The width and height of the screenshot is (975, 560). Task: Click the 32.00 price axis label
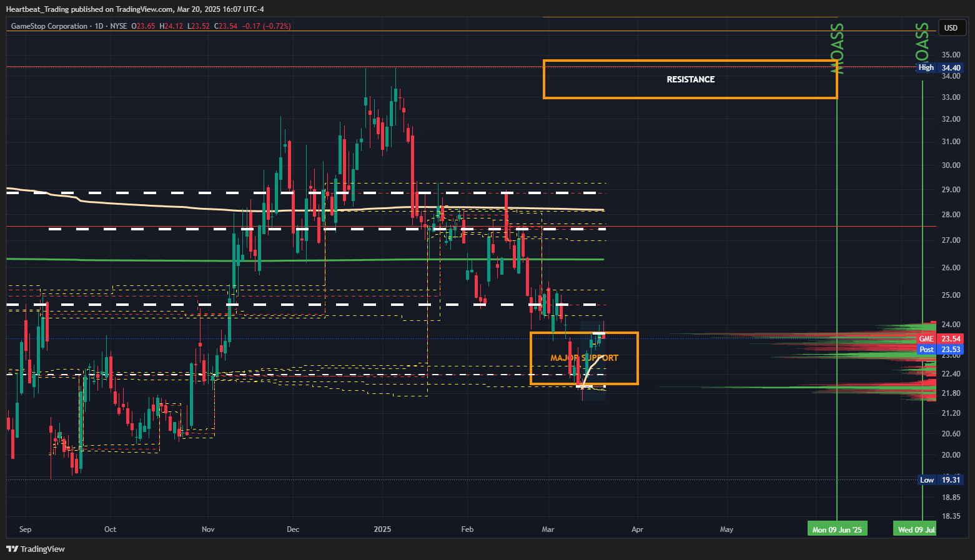tap(951, 119)
